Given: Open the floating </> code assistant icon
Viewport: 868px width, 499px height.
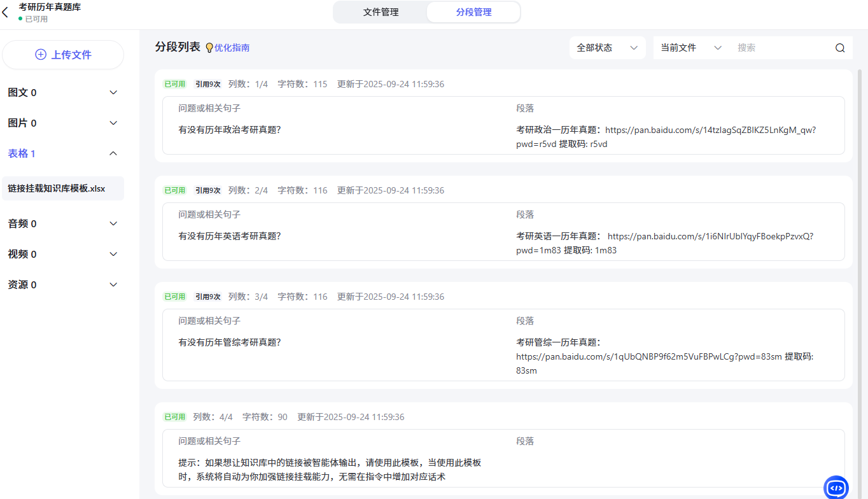Looking at the screenshot, I should pyautogui.click(x=836, y=488).
